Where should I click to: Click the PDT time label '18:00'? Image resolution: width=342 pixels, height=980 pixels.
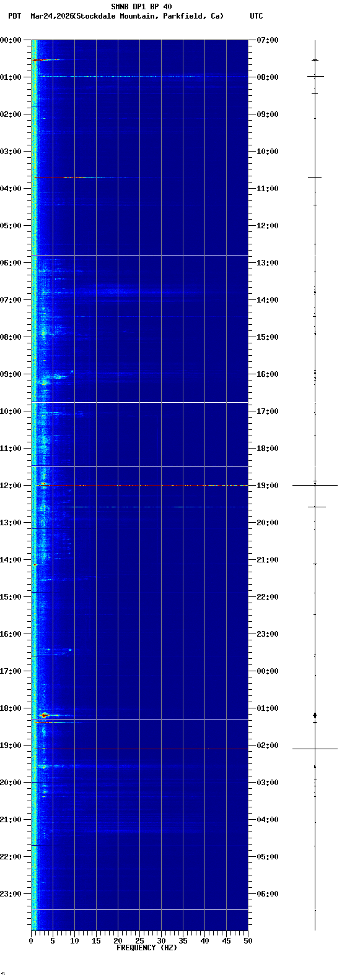[11, 708]
